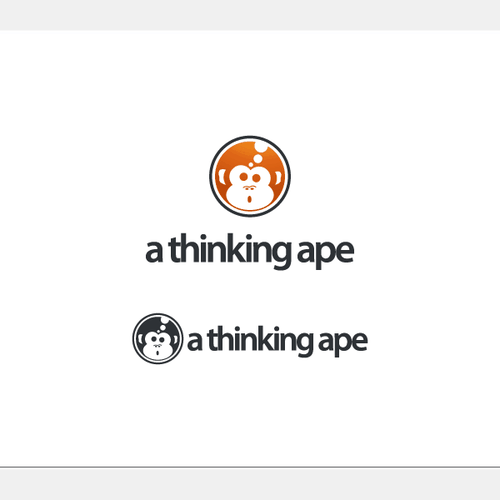Screen dimensions: 500x500
Task: Click the dark gray ape logo circle
Action: (x=158, y=338)
